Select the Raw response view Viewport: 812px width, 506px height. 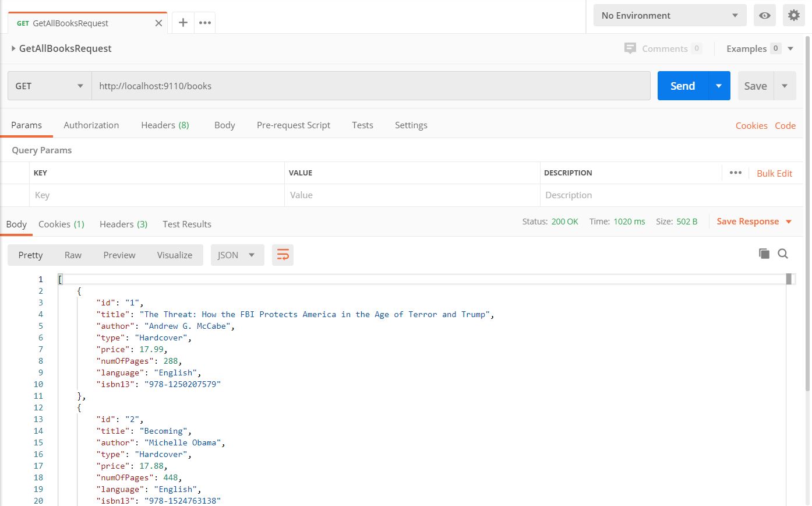[73, 255]
